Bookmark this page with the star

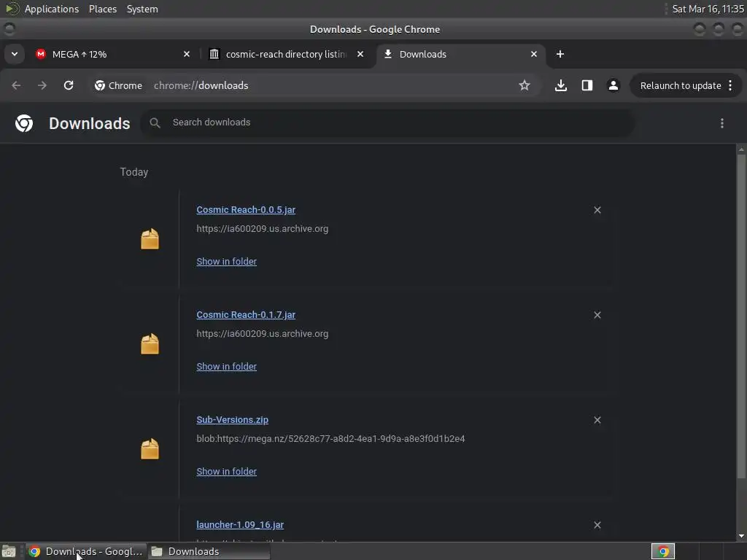(525, 85)
